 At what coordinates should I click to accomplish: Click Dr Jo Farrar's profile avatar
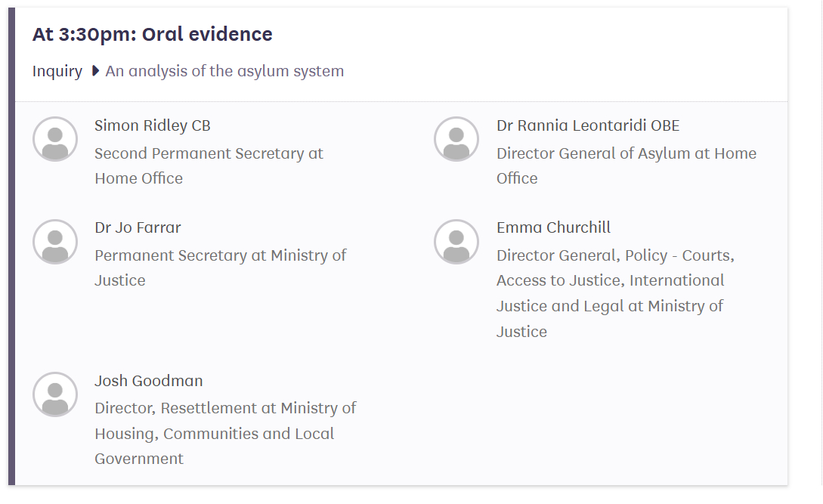[55, 242]
